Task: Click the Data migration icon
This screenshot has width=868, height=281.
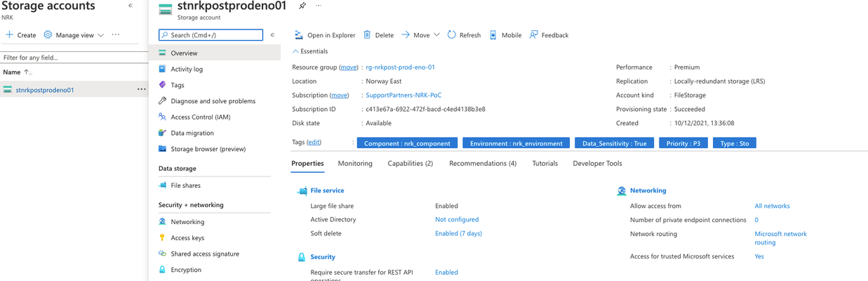Action: 163,133
